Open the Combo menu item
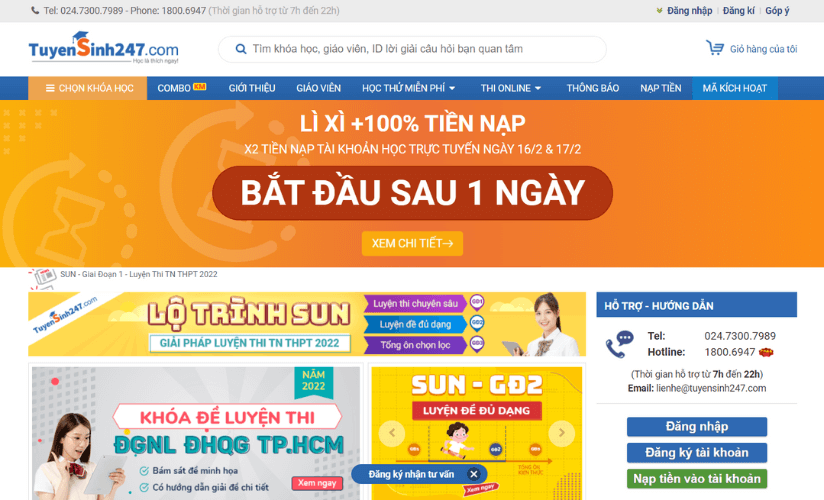The height and width of the screenshot is (500, 824). pyautogui.click(x=181, y=88)
